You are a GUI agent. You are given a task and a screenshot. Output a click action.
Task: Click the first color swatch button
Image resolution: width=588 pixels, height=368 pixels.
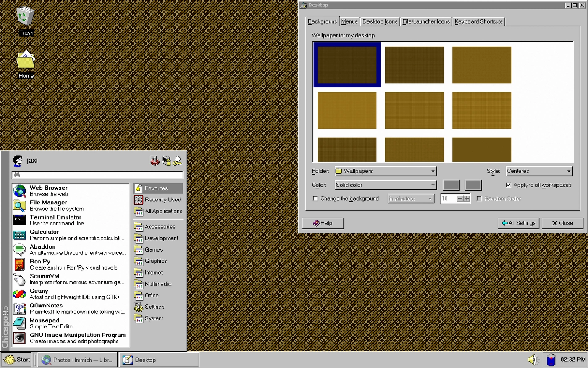click(451, 185)
